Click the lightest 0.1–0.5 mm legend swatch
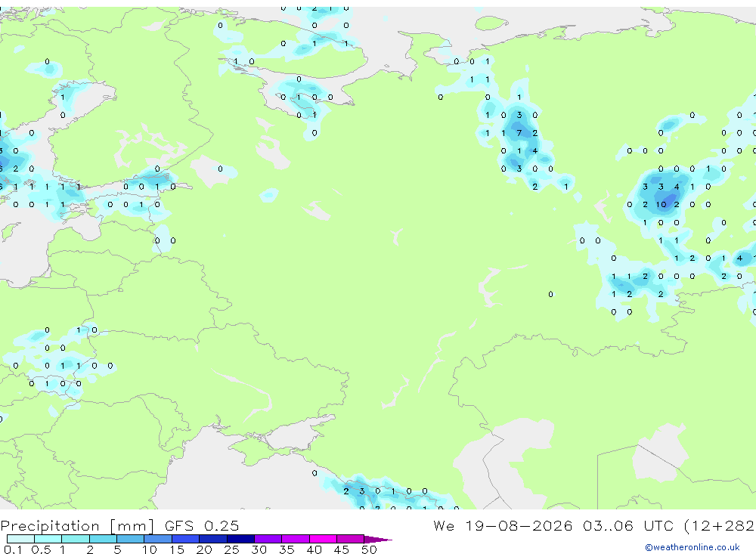 pyautogui.click(x=20, y=539)
